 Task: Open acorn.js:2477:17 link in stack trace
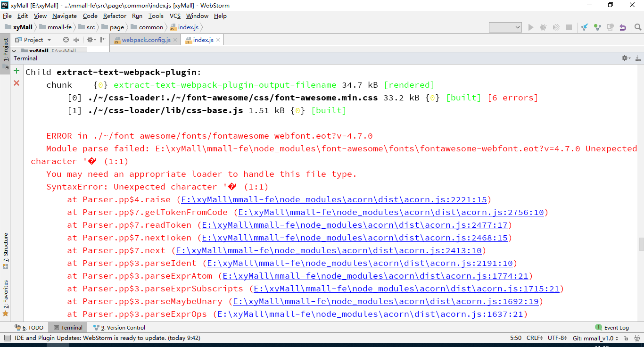point(355,225)
